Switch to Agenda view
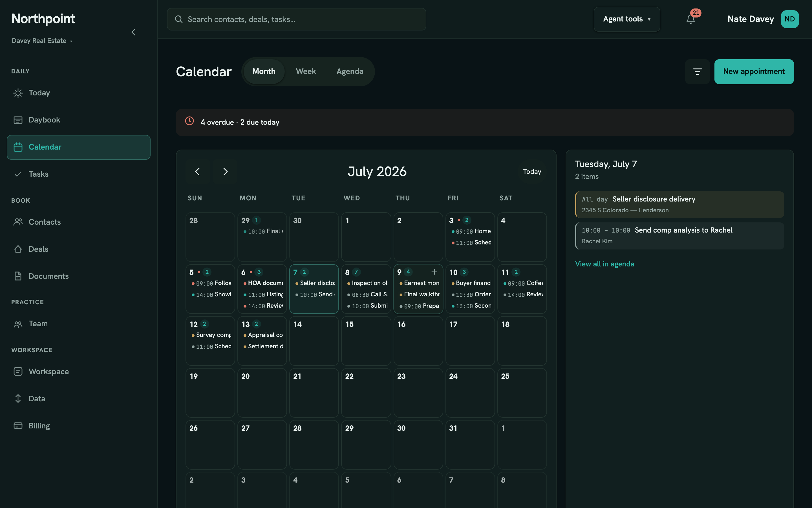This screenshot has width=812, height=508. click(x=350, y=72)
